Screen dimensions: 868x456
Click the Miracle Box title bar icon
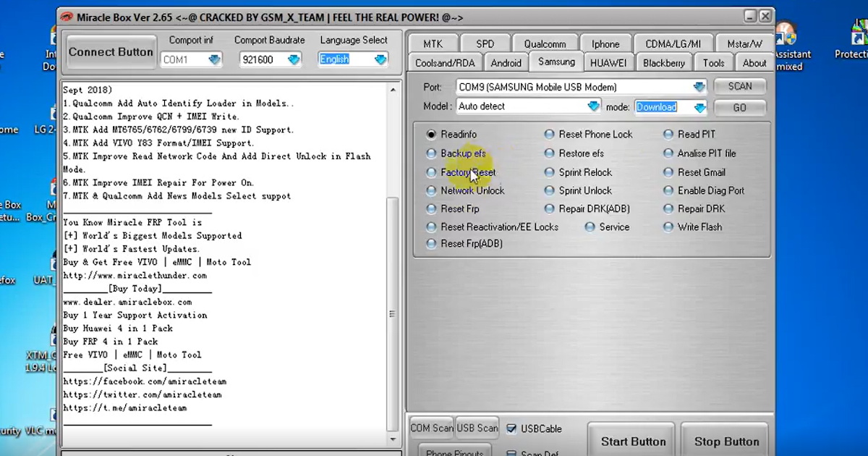click(x=67, y=17)
